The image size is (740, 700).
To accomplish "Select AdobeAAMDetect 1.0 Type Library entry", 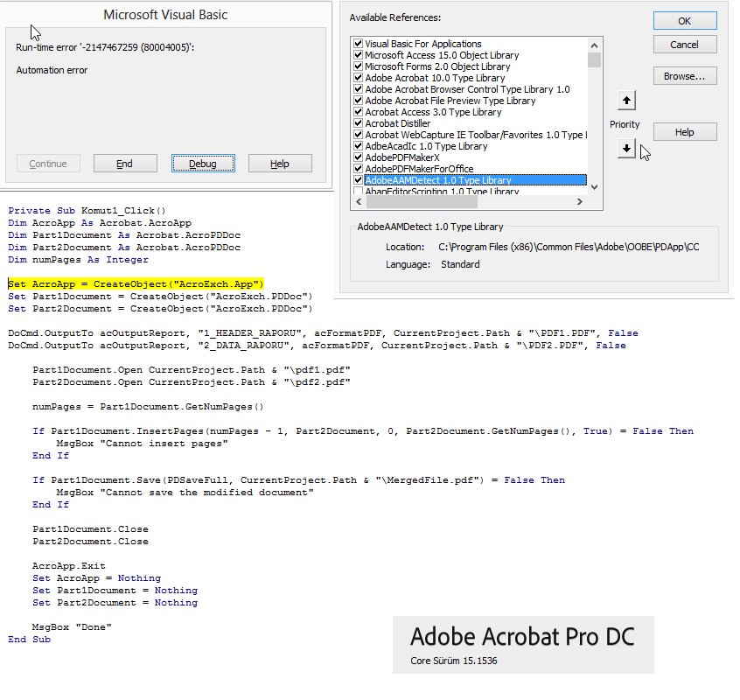I will [437, 180].
